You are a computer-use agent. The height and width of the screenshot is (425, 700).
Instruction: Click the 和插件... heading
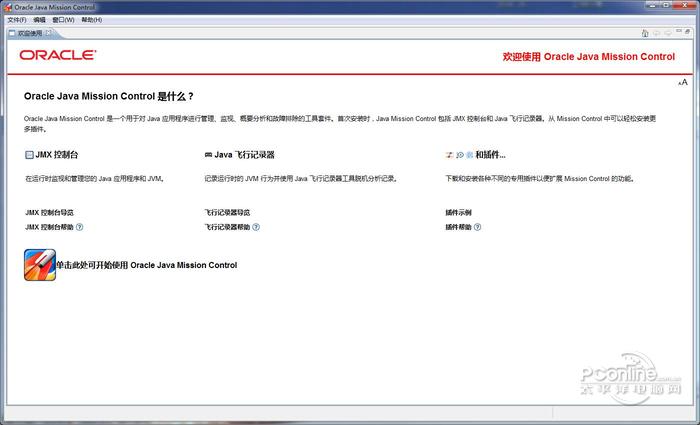tap(490, 155)
